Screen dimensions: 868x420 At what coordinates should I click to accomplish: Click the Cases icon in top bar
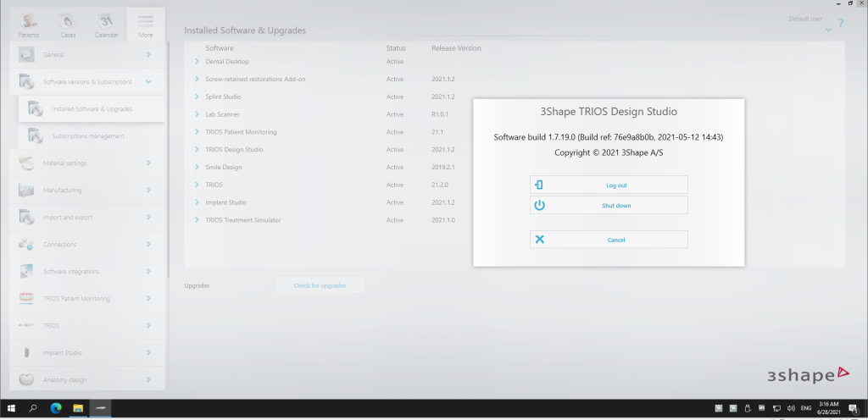click(68, 24)
